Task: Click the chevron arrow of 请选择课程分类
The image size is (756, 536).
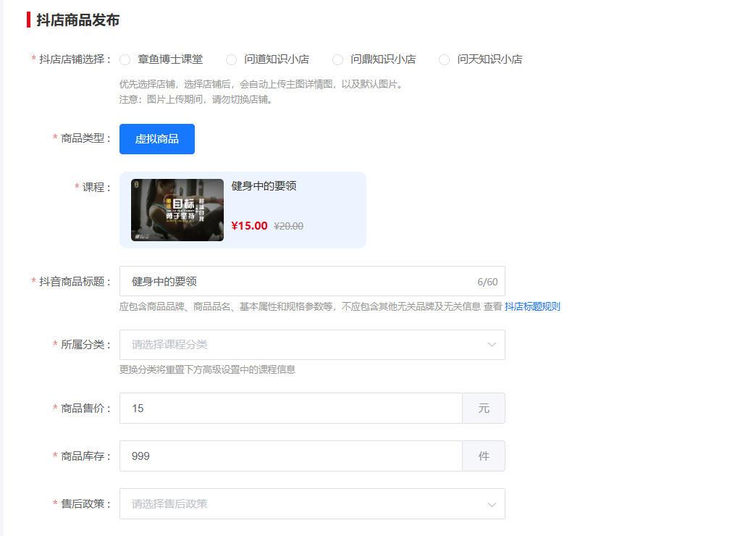Action: point(492,345)
